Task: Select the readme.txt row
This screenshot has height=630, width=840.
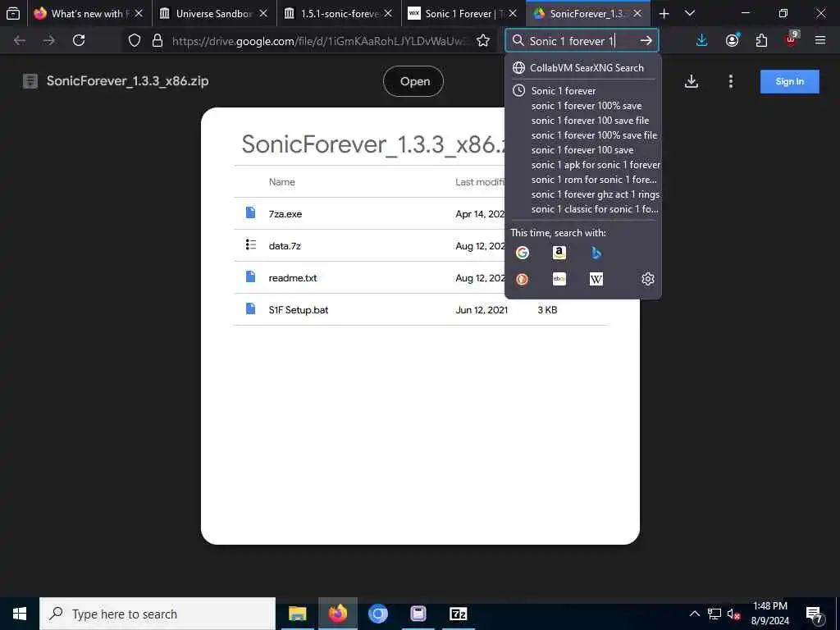Action: tap(421, 277)
